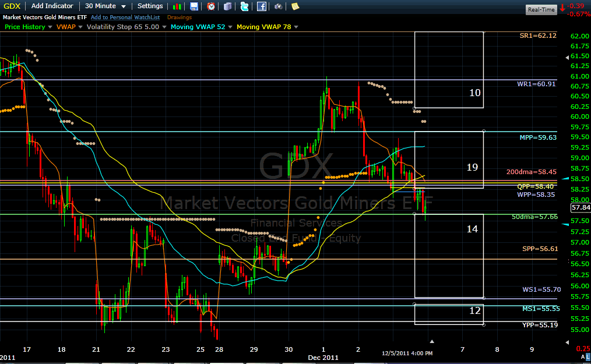Select the Price History indicator label
The width and height of the screenshot is (591, 364).
click(x=25, y=27)
